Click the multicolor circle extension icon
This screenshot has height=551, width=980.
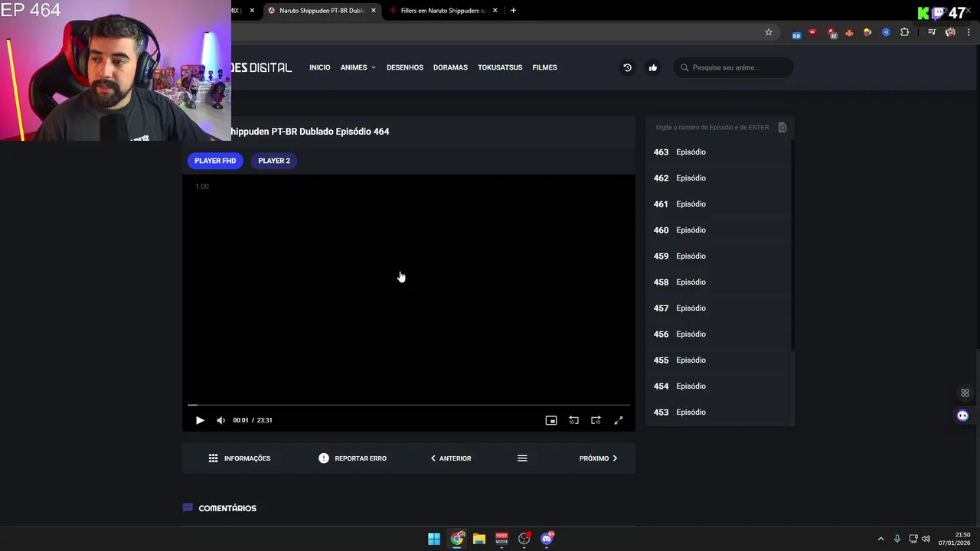867,32
